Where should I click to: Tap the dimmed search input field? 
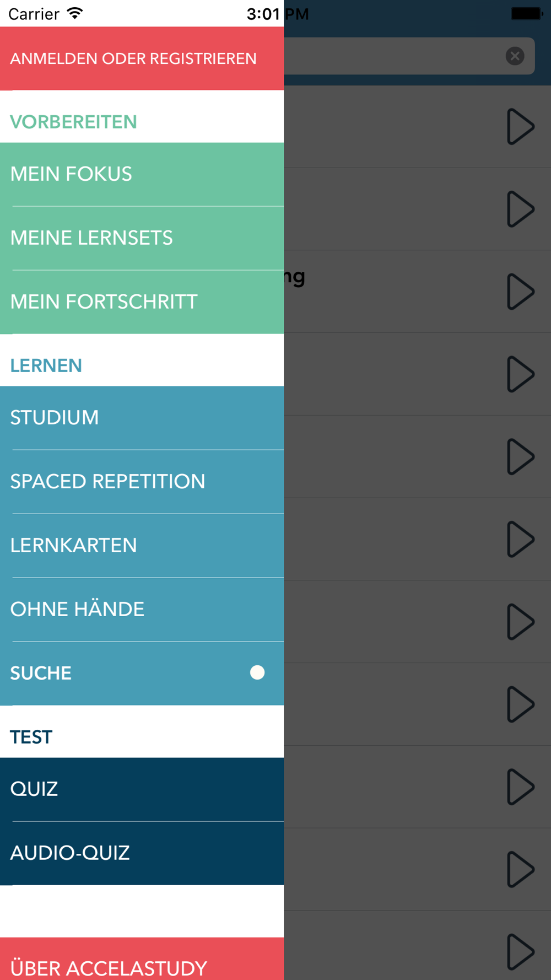tap(391, 56)
